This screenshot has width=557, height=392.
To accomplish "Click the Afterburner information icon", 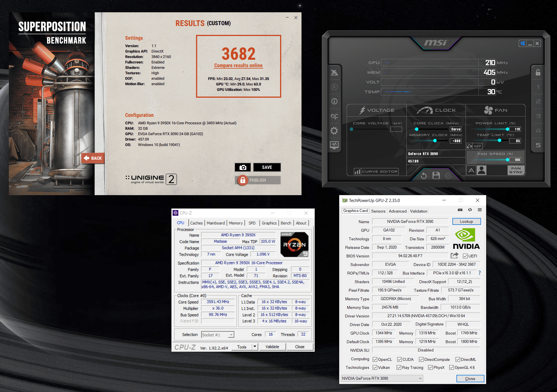I will [334, 101].
